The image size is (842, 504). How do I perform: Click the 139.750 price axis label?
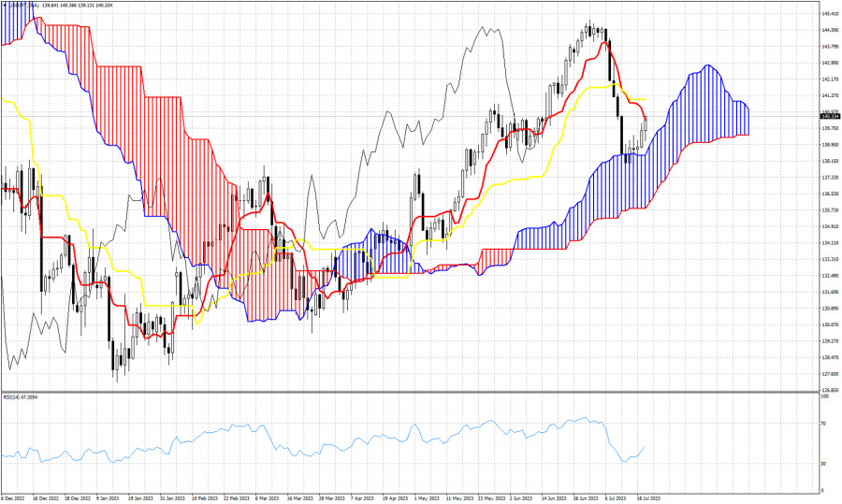point(830,128)
